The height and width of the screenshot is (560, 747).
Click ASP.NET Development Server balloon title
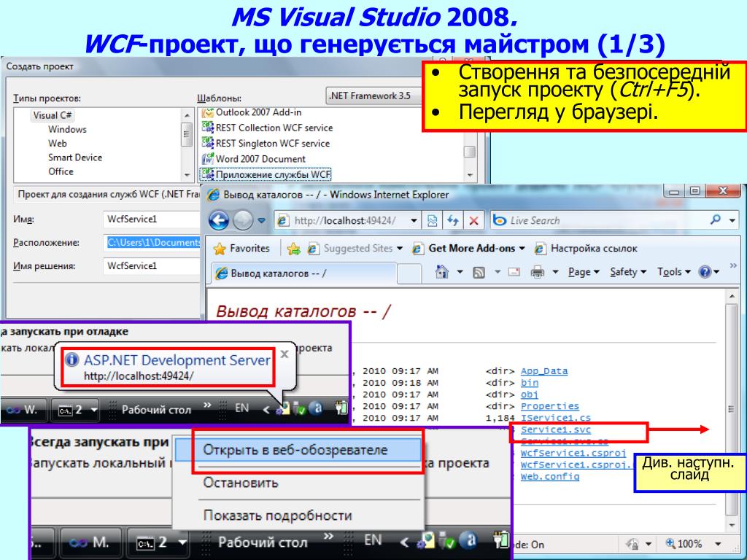point(177,360)
